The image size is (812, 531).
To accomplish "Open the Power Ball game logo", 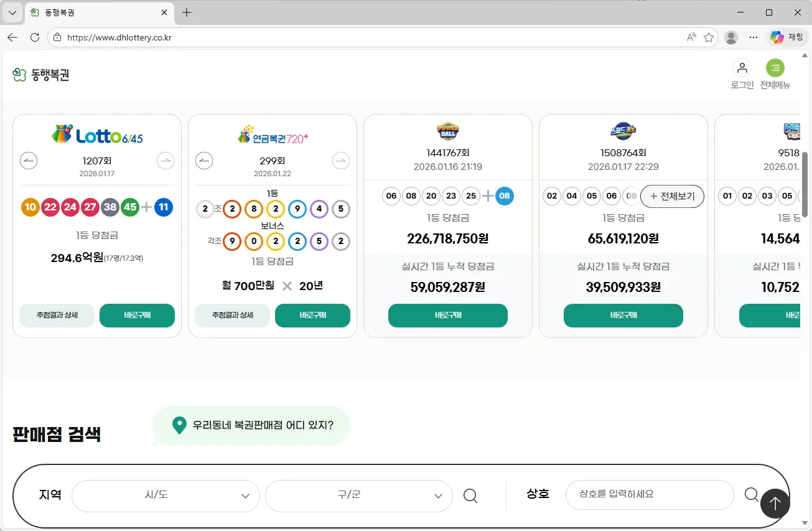I will tap(447, 131).
